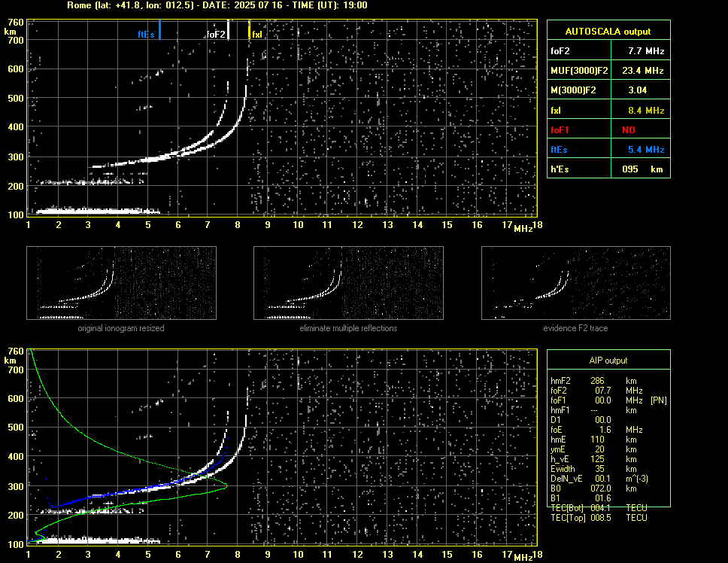Click the AIP output header
The height and width of the screenshot is (563, 728).
click(608, 361)
